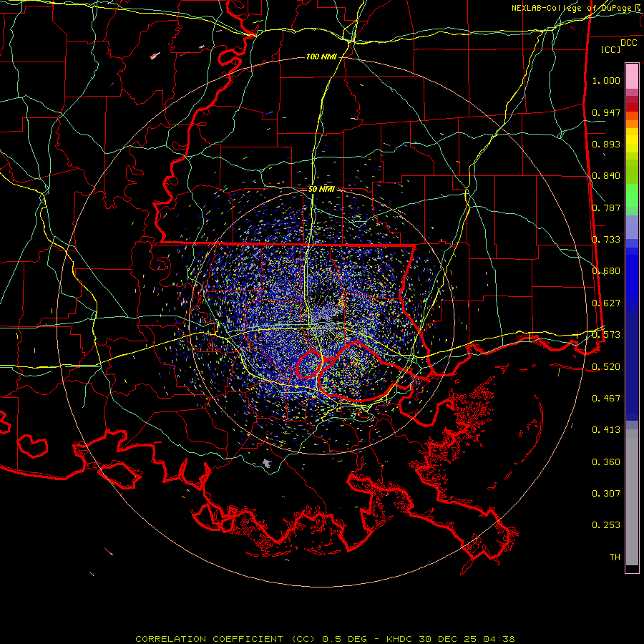Click the 0.413 scale value
644x644 pixels.
click(606, 430)
